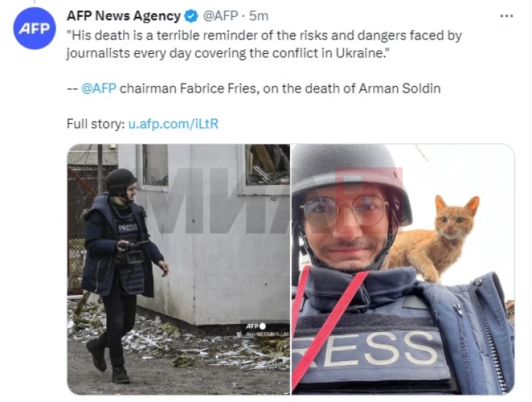Click the quoted "His death is" tweet text
This screenshot has height=402, width=532.
[264, 44]
